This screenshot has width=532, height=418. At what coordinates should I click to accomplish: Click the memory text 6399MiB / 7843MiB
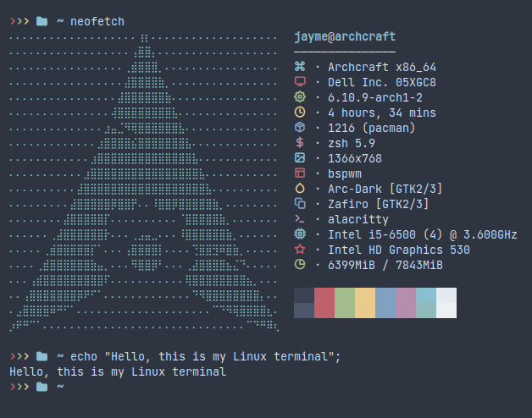[385, 265]
